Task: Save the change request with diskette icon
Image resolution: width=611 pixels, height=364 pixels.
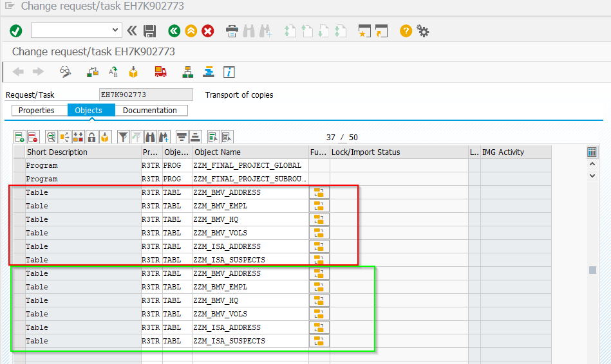Action: pyautogui.click(x=149, y=31)
